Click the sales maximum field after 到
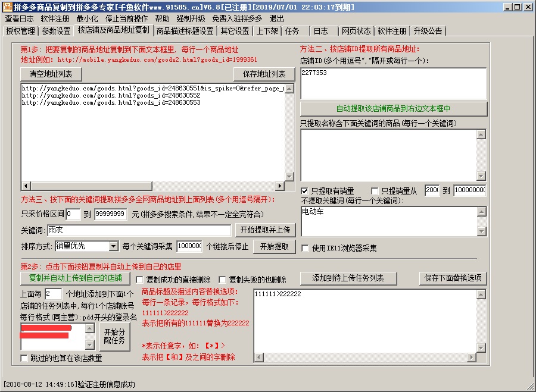536x392 pixels. 470,190
